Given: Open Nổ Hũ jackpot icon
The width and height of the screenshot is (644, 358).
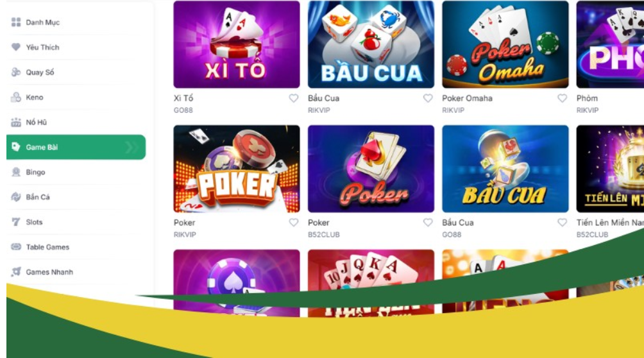Looking at the screenshot, I should [x=16, y=122].
